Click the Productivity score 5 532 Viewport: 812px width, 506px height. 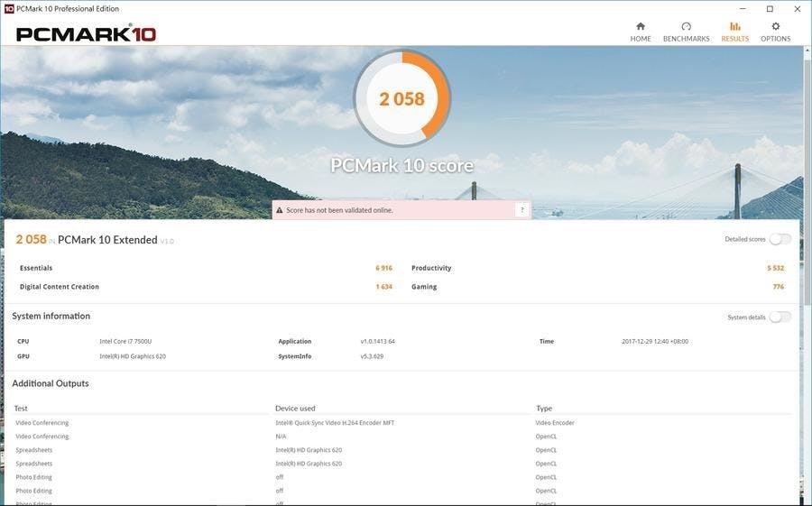tap(775, 268)
